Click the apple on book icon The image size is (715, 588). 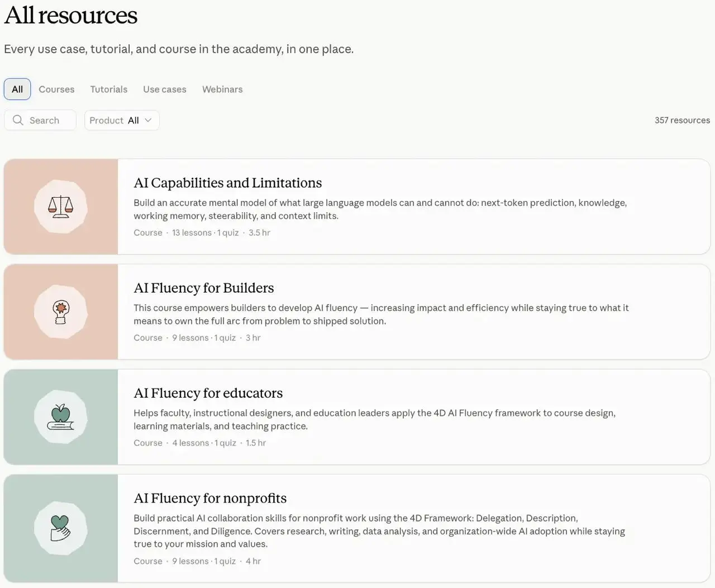pos(60,417)
